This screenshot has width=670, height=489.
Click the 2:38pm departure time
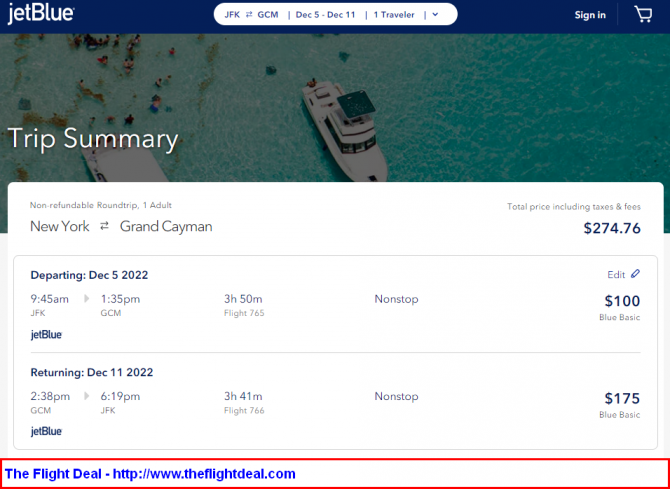pyautogui.click(x=50, y=396)
